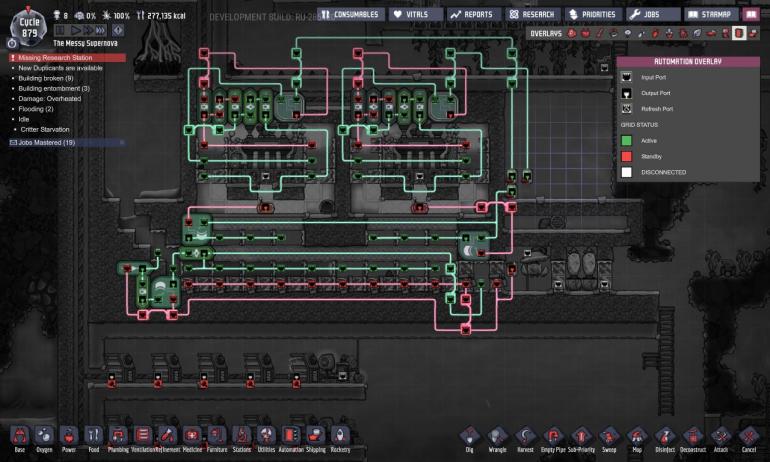The image size is (770, 462).
Task: Select the Attack tool
Action: 721,437
